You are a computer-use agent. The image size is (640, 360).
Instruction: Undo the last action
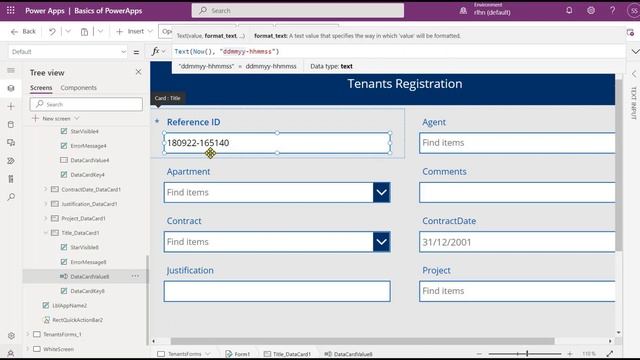click(x=52, y=31)
